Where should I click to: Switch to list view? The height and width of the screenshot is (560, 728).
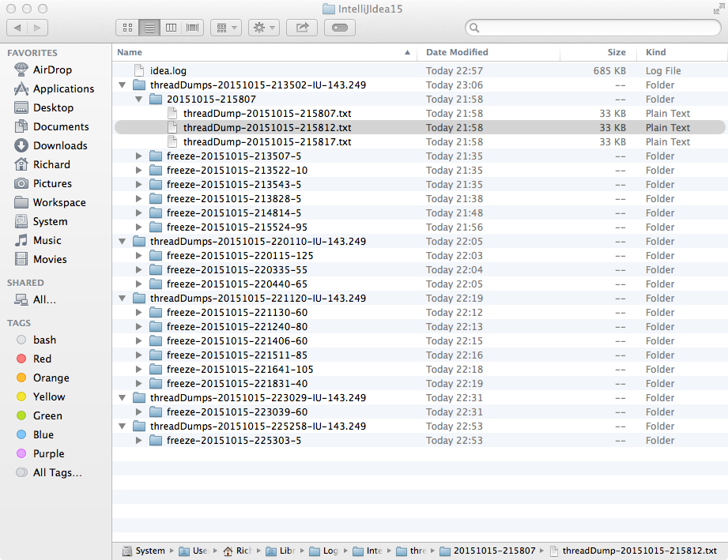coord(149,28)
